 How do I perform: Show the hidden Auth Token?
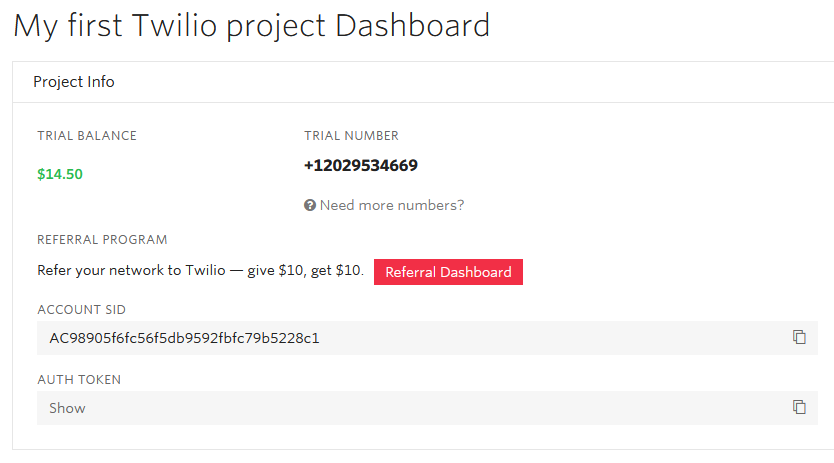pos(67,408)
